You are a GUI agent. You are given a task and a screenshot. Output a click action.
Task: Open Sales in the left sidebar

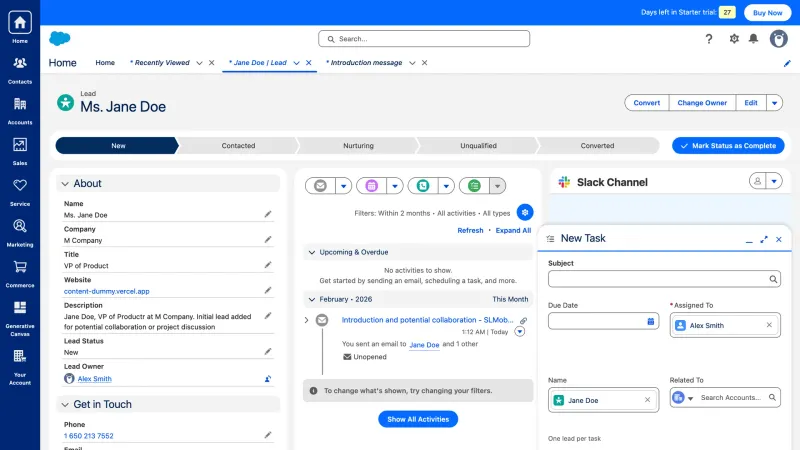tap(20, 151)
